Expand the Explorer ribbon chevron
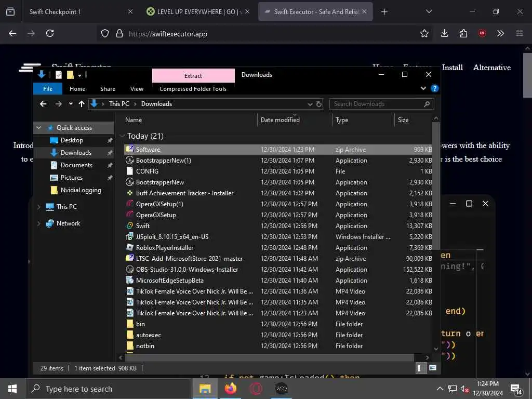Viewport: 532px width, 399px height. pyautogui.click(x=423, y=88)
